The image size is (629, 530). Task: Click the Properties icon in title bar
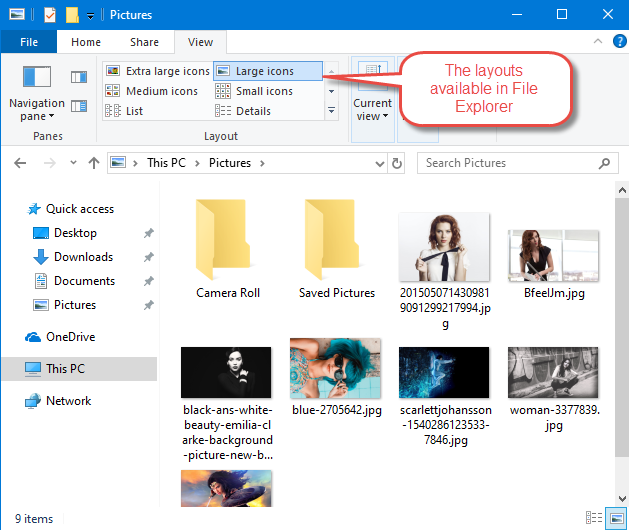tap(49, 15)
